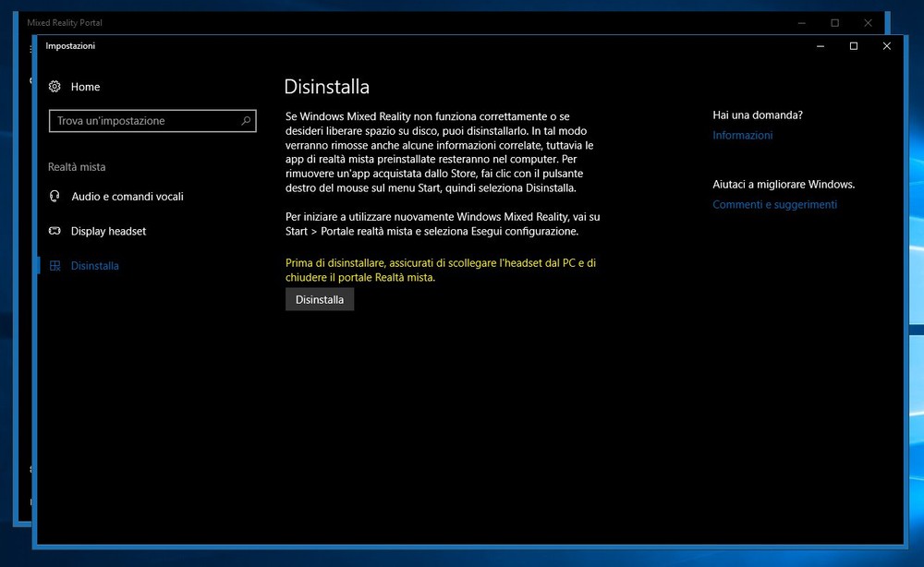Viewport: 924px width, 567px height.
Task: Click the 'Impostazioni' window title
Action: click(x=70, y=46)
